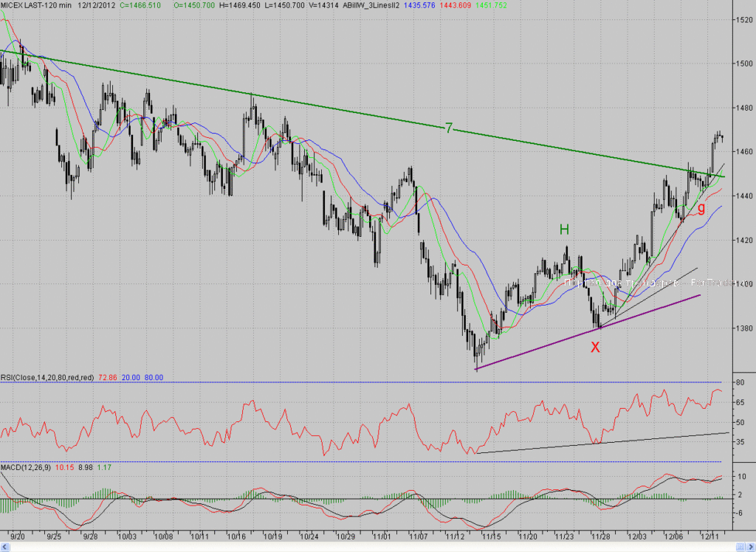Click the RSI 80 level axis label
The image size is (756, 552).
coord(740,383)
